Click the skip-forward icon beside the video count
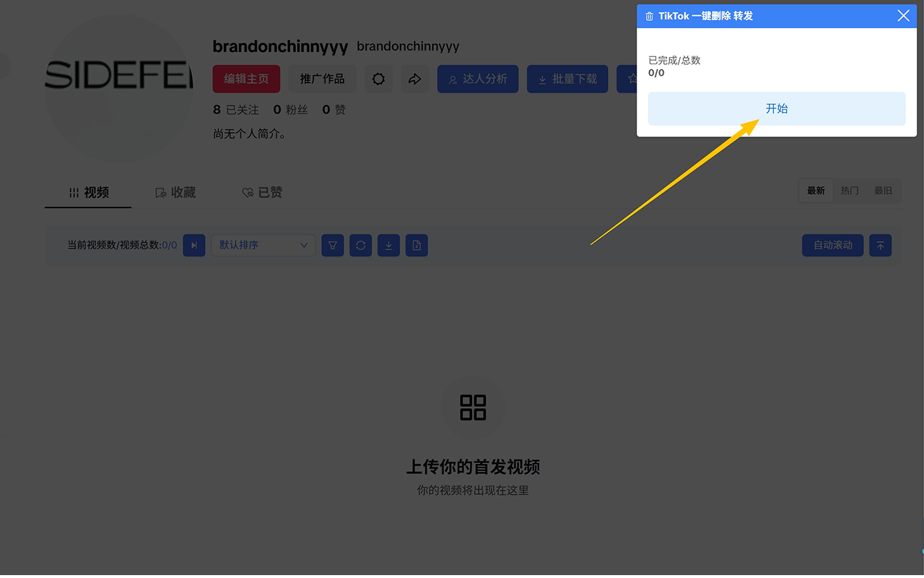 coord(193,245)
